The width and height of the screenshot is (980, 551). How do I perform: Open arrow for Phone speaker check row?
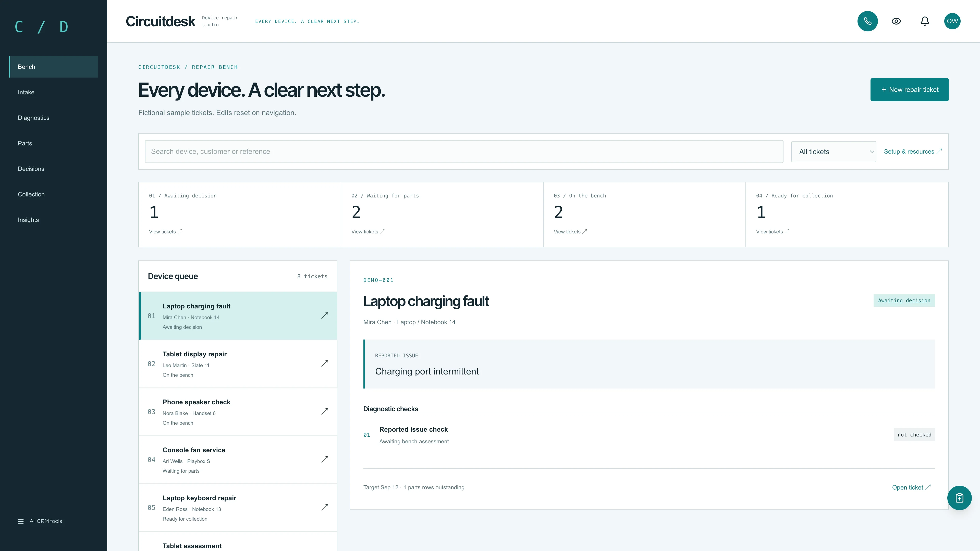coord(325,411)
